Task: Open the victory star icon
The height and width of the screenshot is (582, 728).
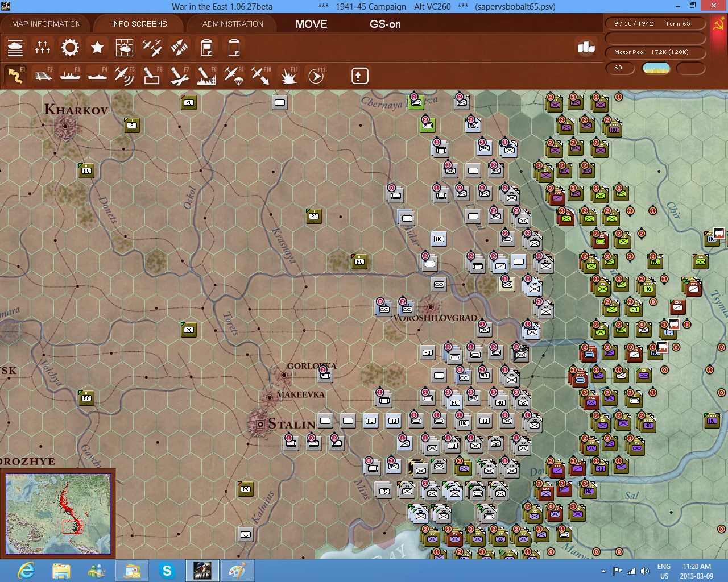Action: pyautogui.click(x=97, y=48)
